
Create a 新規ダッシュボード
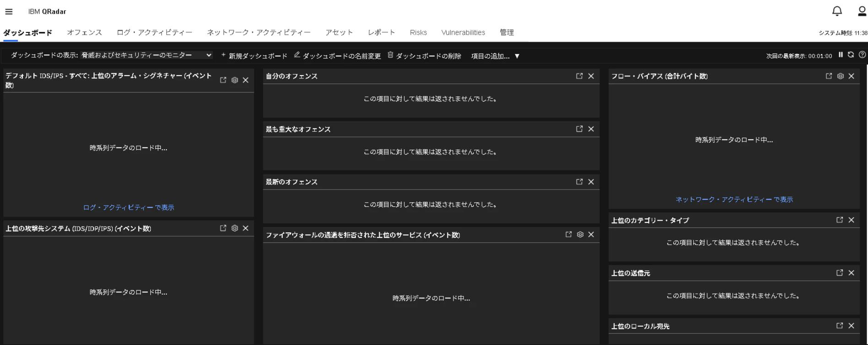pyautogui.click(x=254, y=56)
